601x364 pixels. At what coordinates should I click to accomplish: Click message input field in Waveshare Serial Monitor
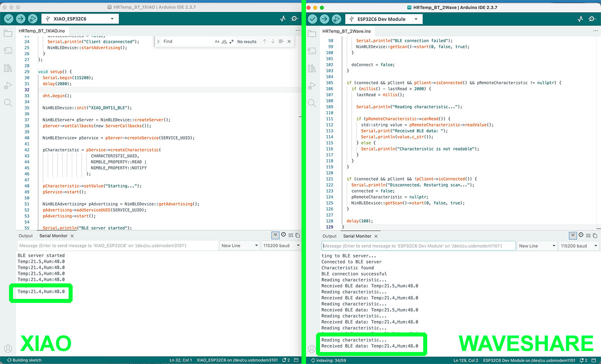click(x=419, y=246)
